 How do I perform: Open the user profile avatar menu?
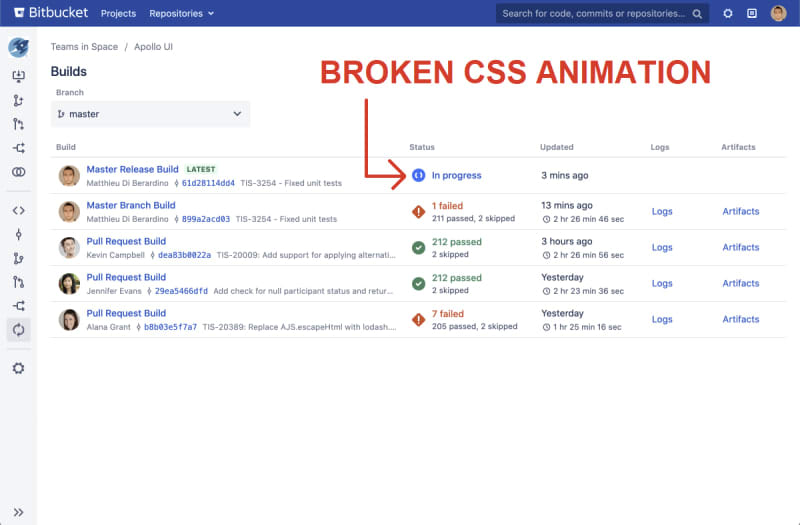(x=778, y=13)
